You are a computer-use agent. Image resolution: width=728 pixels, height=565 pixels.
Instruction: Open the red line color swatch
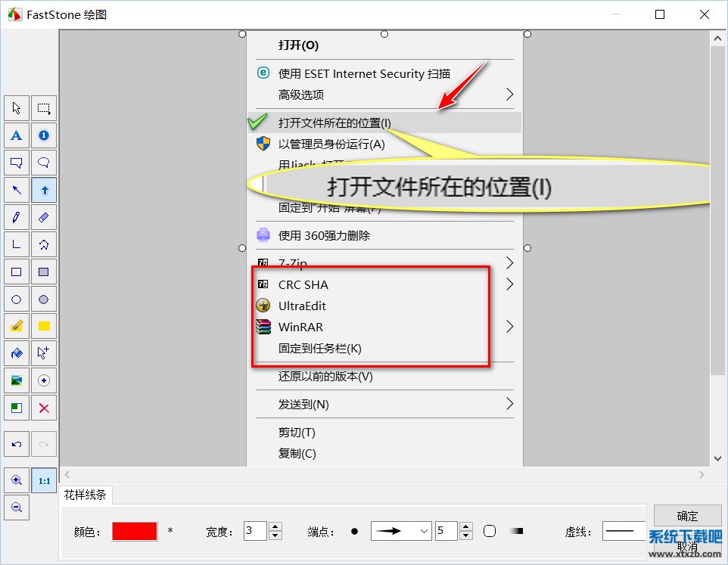click(135, 531)
